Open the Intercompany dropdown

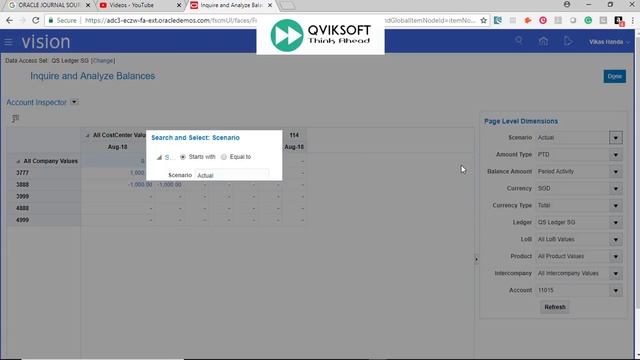[x=616, y=273]
